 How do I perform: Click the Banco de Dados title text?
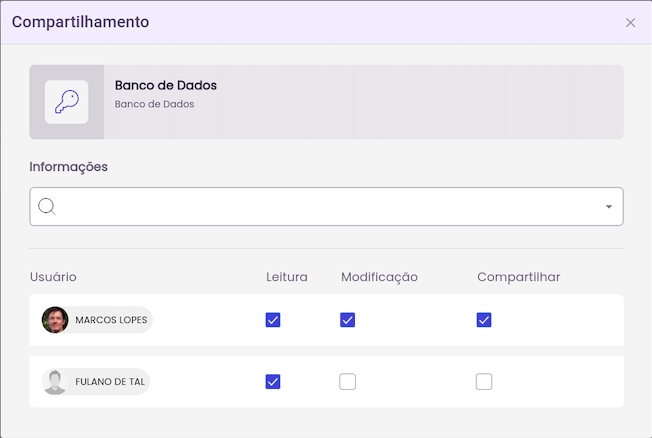(x=166, y=85)
